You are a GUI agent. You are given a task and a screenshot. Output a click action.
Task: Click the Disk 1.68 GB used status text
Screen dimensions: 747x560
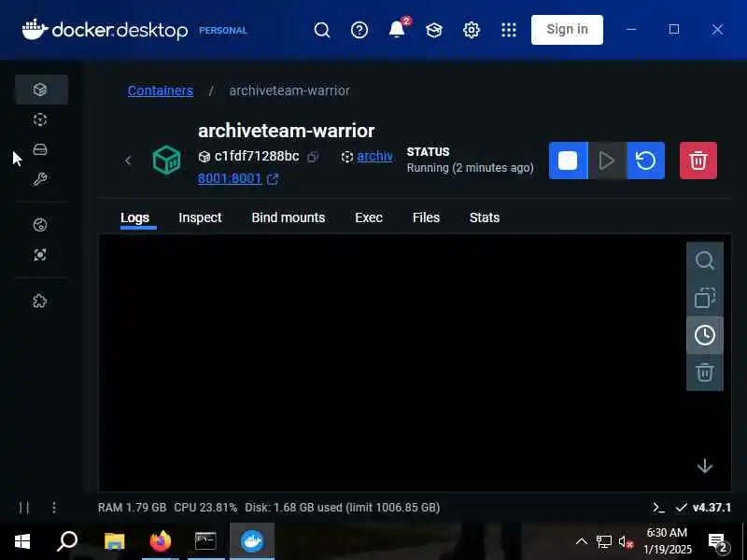342,508
